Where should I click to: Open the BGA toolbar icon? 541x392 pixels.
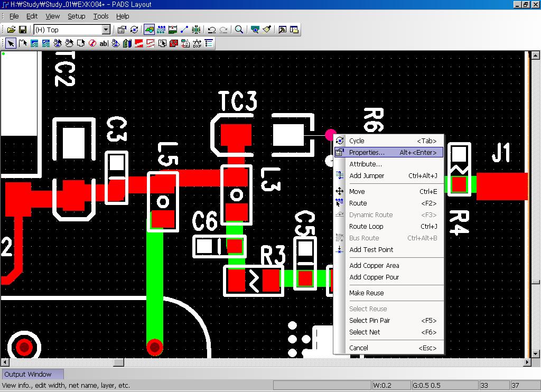pos(197,30)
